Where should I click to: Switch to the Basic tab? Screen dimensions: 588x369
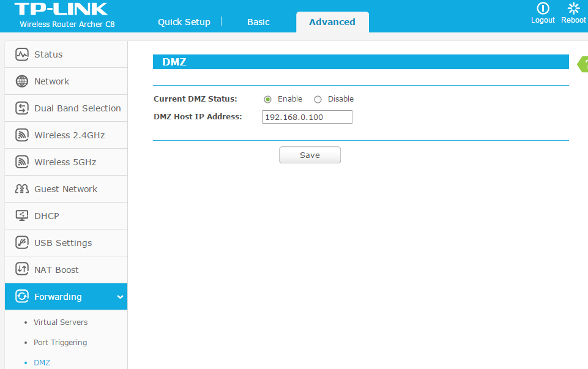[x=258, y=21]
